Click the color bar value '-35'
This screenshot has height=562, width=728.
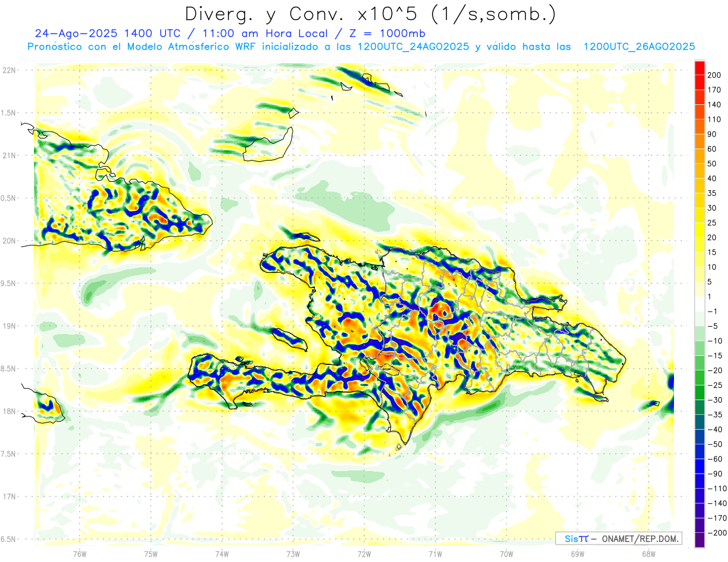tap(714, 415)
